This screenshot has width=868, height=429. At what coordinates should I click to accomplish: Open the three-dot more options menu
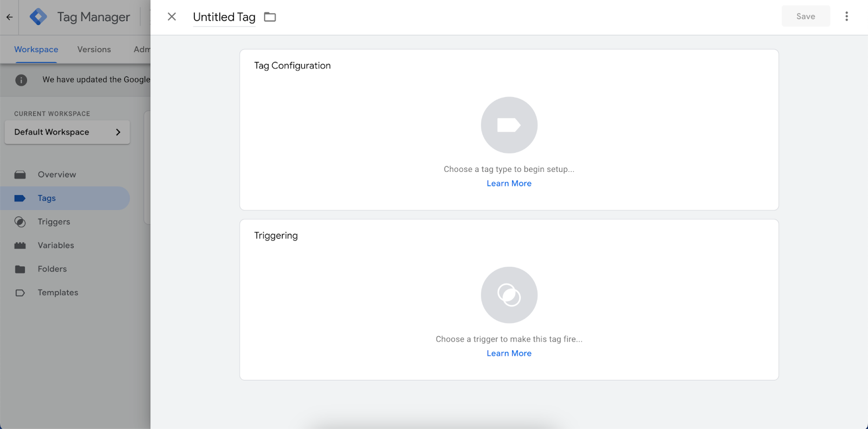point(846,16)
